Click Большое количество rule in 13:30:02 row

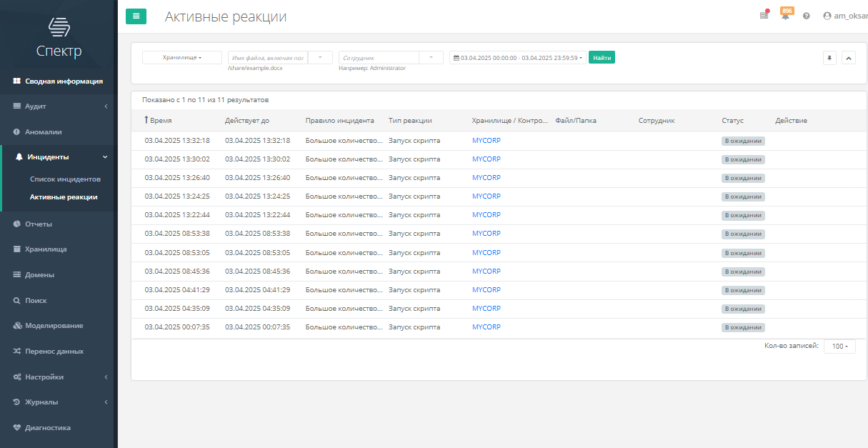344,159
